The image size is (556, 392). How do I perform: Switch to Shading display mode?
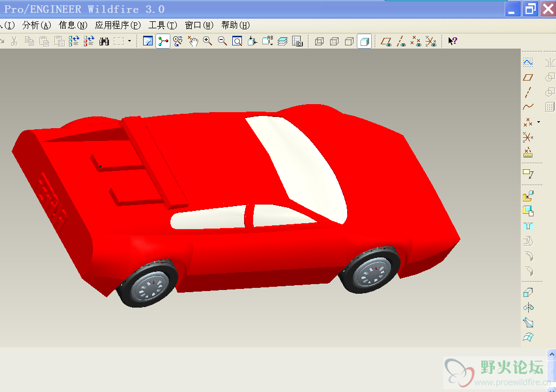pyautogui.click(x=364, y=42)
